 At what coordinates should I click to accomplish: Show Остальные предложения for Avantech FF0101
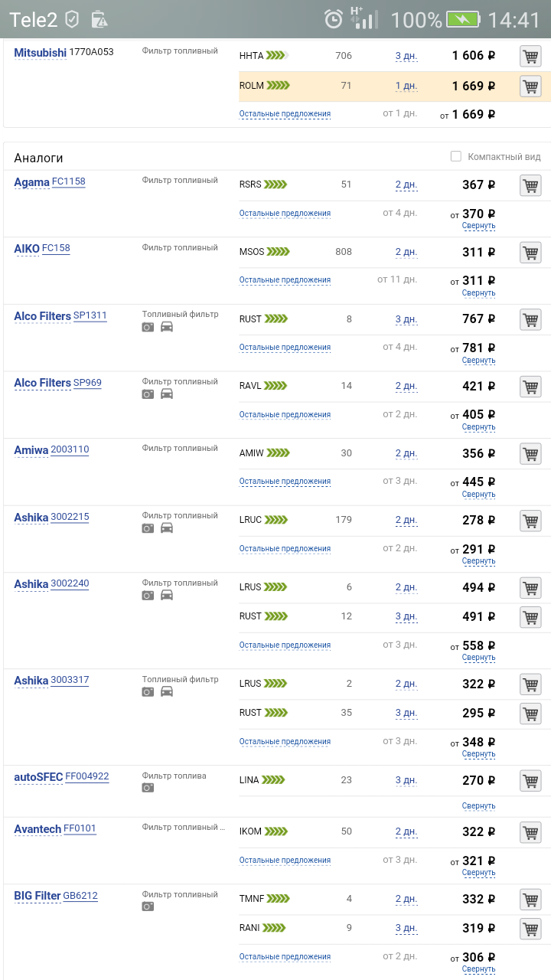click(285, 861)
